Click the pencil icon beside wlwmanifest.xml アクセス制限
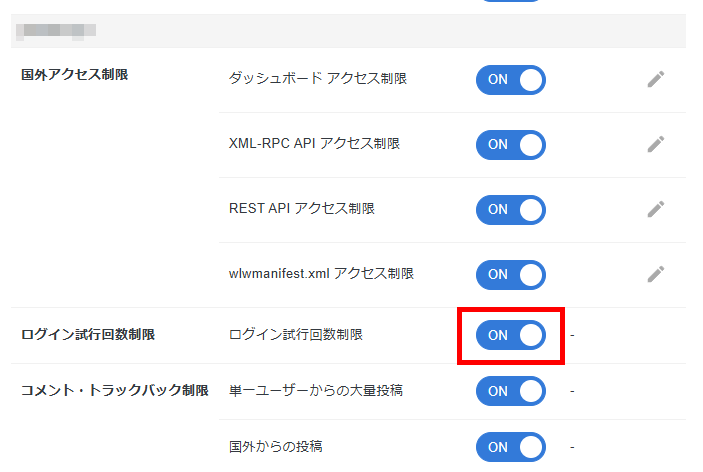Viewport: 703px width, 472px height. (655, 274)
